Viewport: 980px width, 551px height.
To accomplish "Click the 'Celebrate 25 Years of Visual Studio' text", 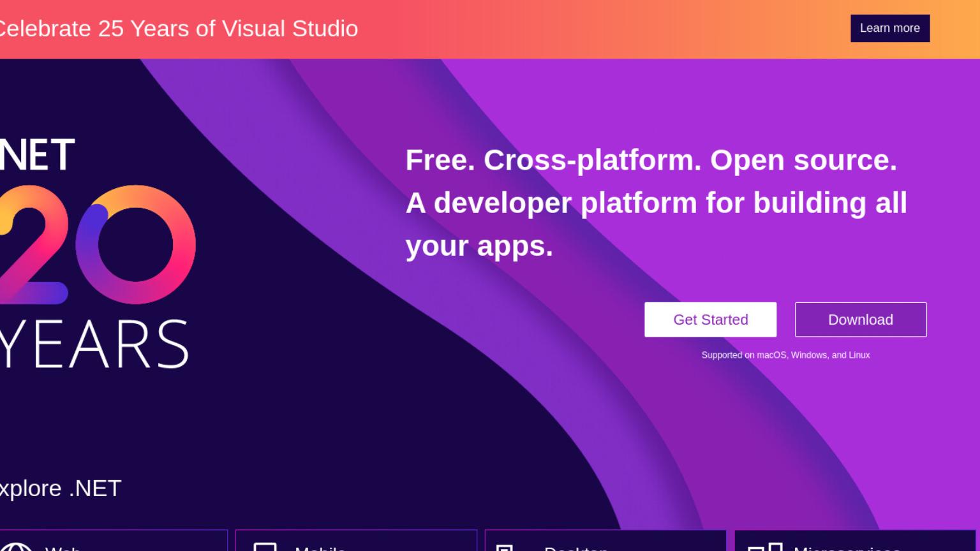I will click(x=179, y=29).
